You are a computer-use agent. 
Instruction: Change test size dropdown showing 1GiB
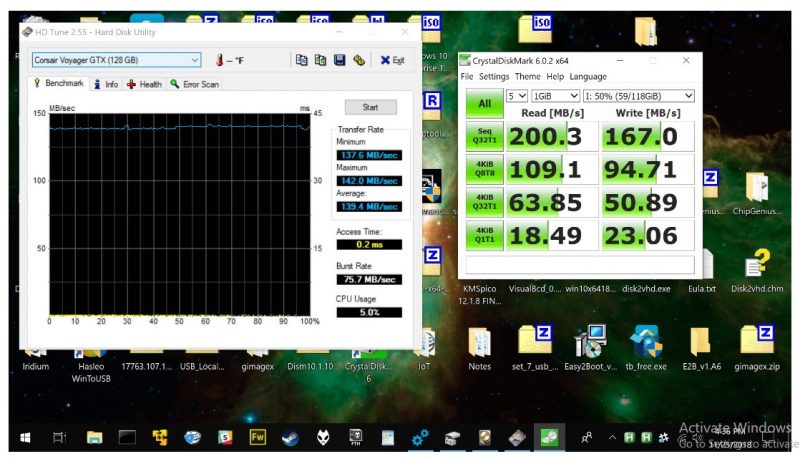point(555,96)
